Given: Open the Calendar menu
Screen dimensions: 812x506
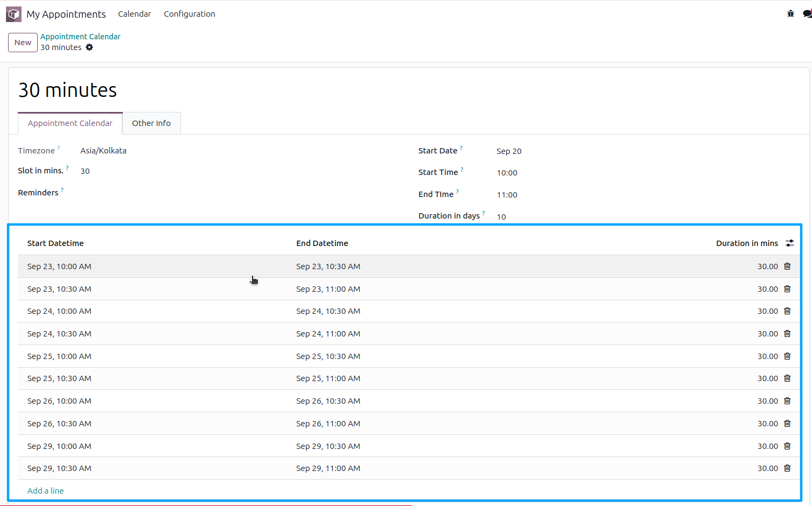Looking at the screenshot, I should 135,14.
